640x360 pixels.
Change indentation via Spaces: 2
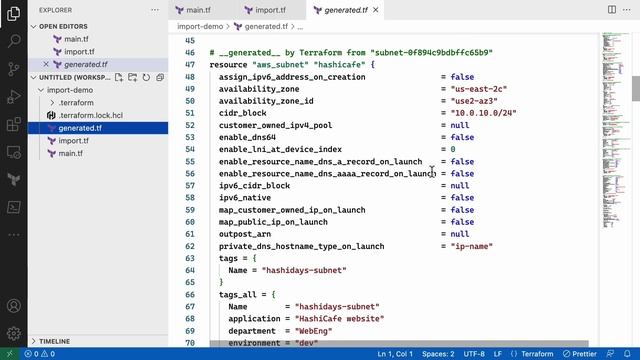(x=438, y=354)
